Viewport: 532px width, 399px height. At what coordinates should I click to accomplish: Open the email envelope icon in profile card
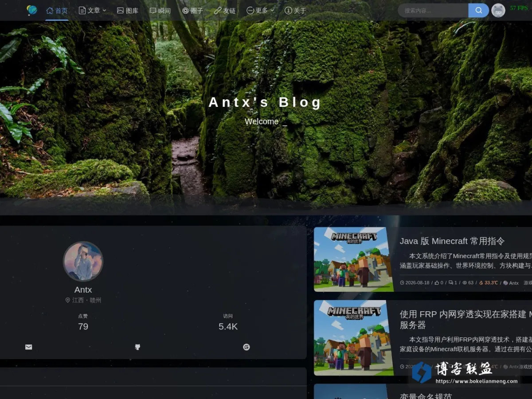(x=29, y=347)
